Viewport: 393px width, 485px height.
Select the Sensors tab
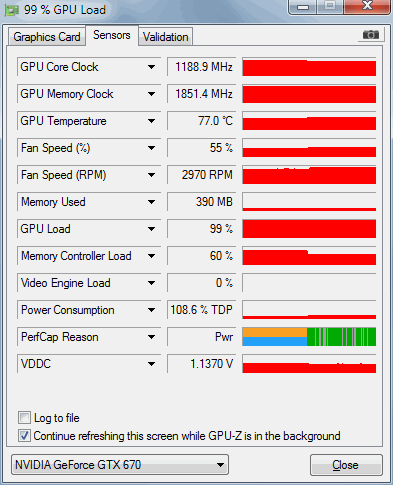click(112, 35)
